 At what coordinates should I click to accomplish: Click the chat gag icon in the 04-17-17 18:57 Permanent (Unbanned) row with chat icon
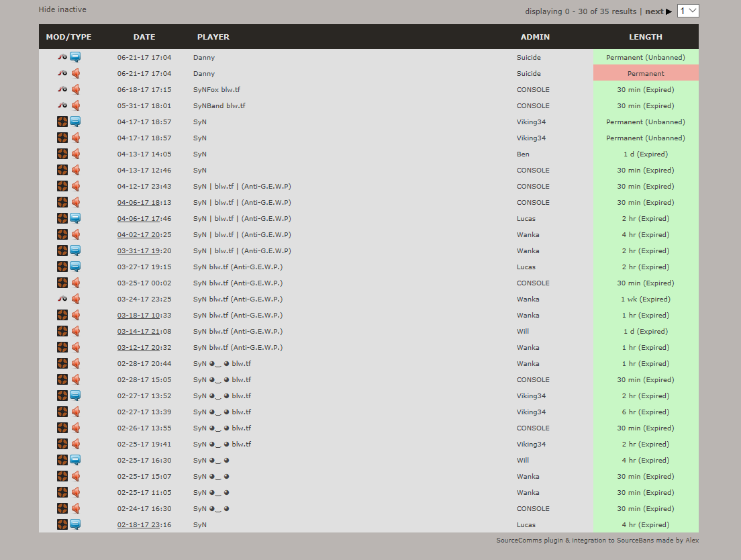tap(75, 122)
